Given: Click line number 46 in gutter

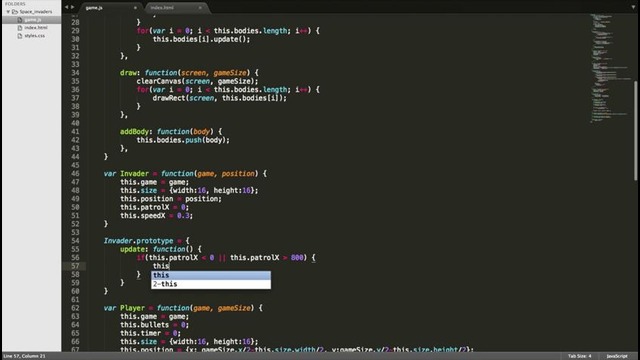Looking at the screenshot, I should coord(75,174).
